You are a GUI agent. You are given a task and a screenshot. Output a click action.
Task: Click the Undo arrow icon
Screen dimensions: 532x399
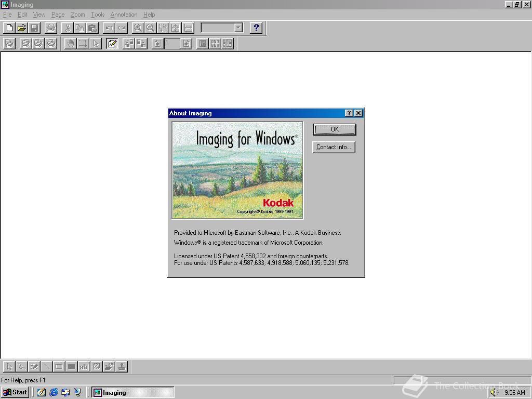coord(109,28)
